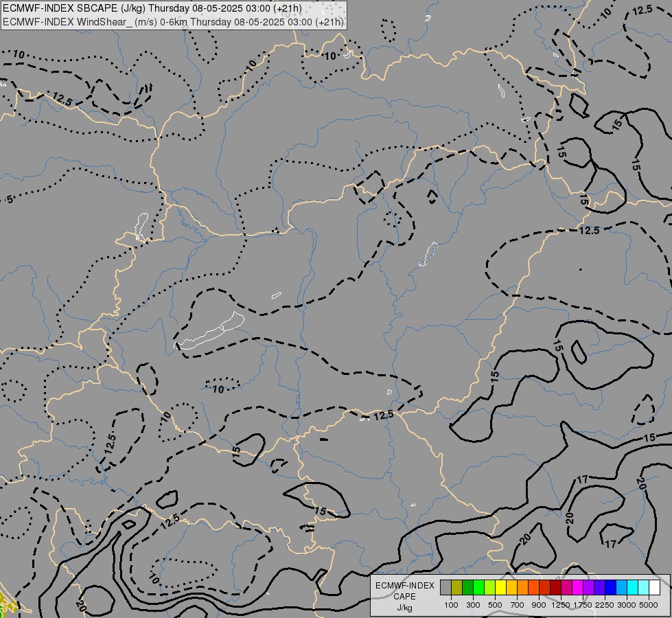Click the legend tick label 700

click(x=518, y=605)
